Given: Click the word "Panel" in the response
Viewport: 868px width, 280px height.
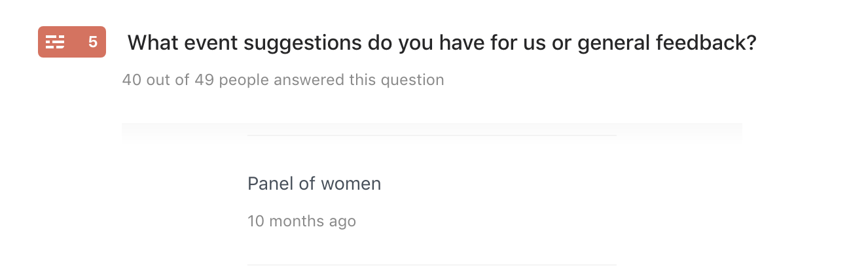Looking at the screenshot, I should [x=271, y=184].
